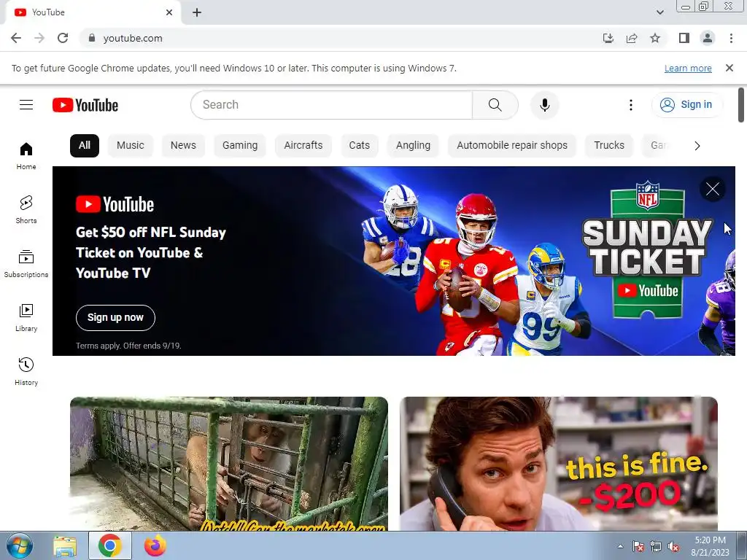This screenshot has width=747, height=560.
Task: Close the YouTube tab
Action: (169, 12)
